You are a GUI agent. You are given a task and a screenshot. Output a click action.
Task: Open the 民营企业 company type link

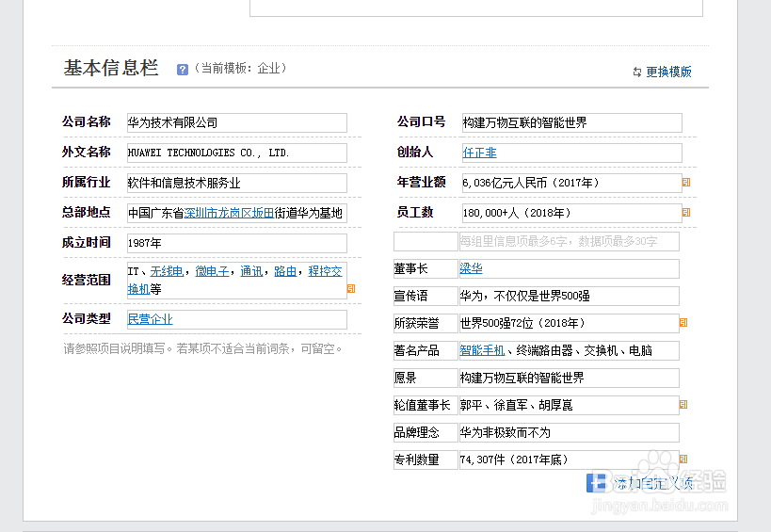click(x=150, y=319)
